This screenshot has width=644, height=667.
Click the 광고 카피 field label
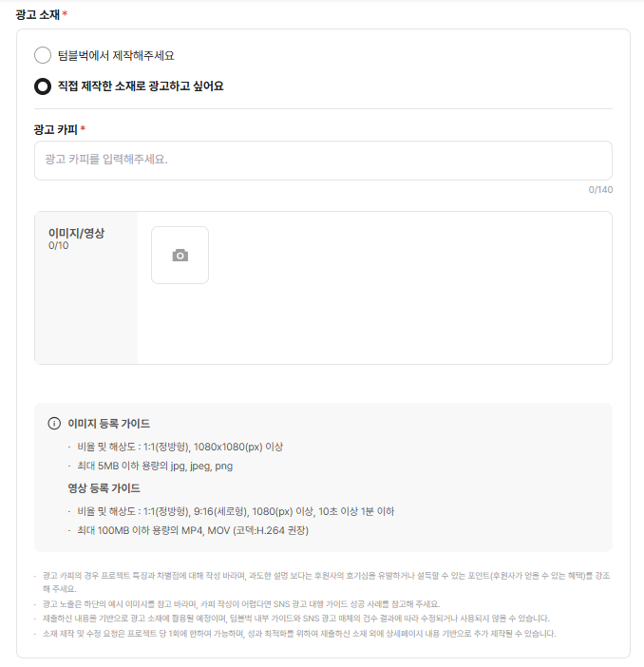tap(56, 129)
